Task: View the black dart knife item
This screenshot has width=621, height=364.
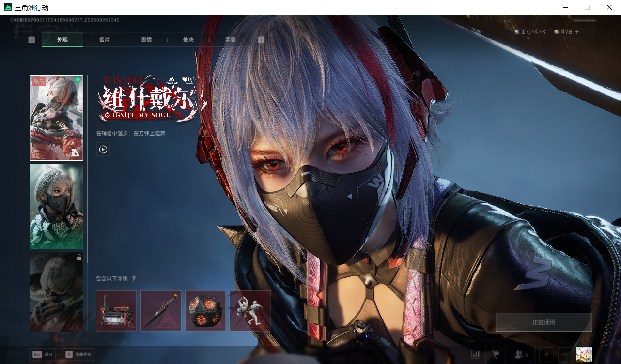Action: (161, 311)
